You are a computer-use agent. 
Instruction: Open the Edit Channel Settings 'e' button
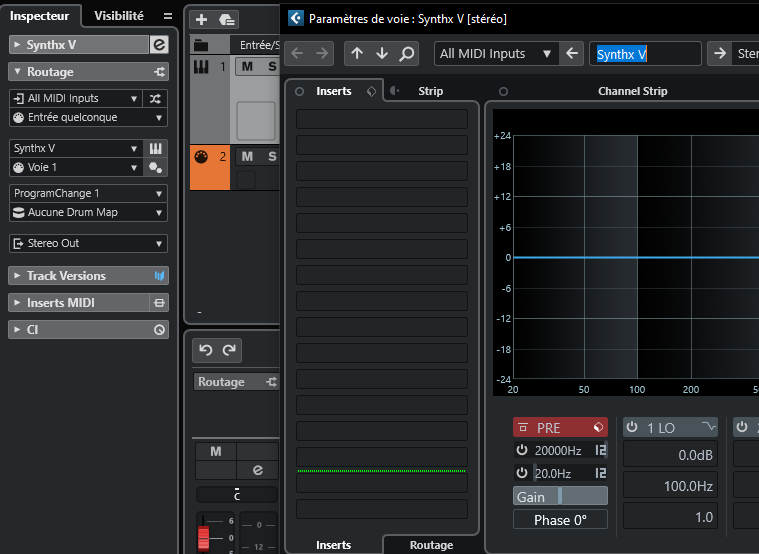coord(158,45)
